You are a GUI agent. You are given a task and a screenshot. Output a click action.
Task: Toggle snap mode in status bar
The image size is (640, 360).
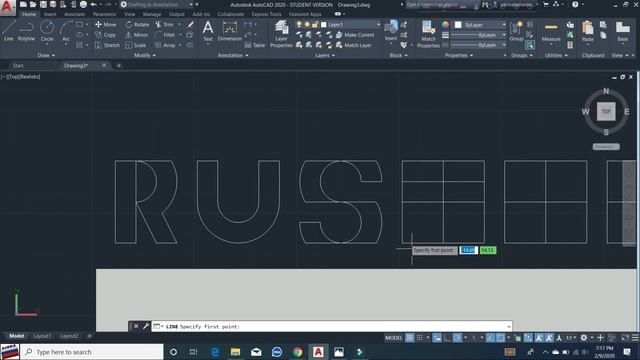(419, 338)
